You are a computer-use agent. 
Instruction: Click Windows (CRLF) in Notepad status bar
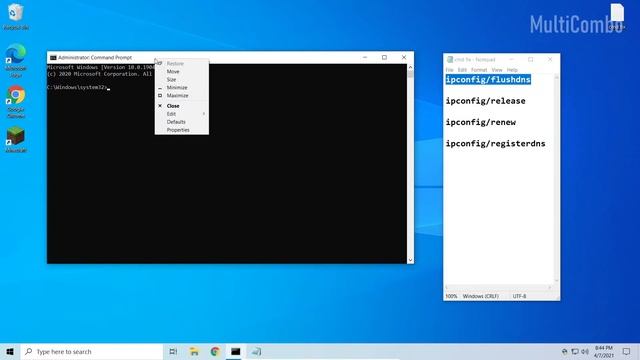pos(480,296)
